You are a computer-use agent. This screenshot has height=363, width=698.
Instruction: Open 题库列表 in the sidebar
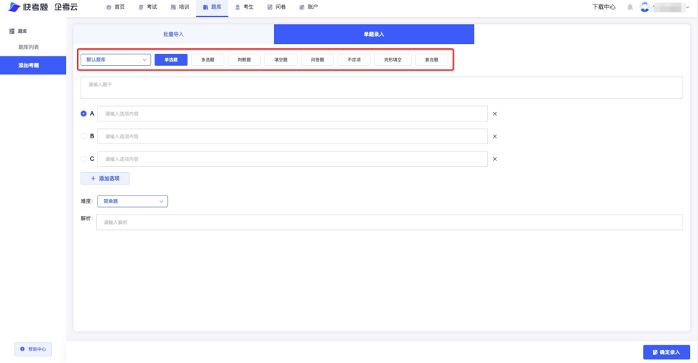(x=28, y=47)
